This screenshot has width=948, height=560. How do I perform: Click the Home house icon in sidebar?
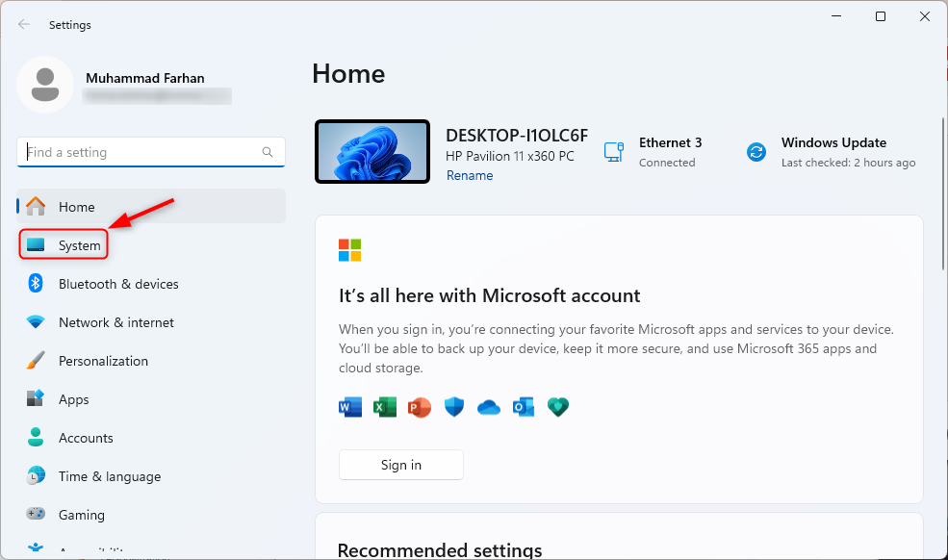(x=36, y=206)
